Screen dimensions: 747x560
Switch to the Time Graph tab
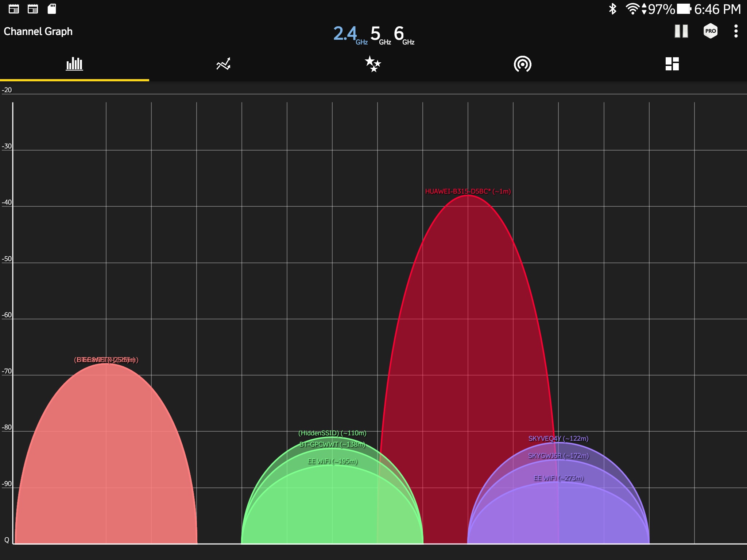[x=223, y=64]
